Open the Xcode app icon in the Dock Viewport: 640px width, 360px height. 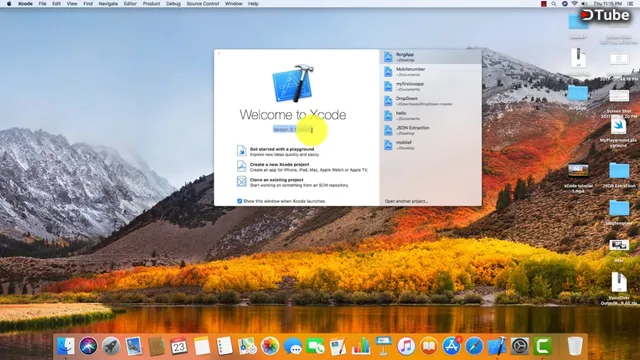pyautogui.click(x=497, y=346)
